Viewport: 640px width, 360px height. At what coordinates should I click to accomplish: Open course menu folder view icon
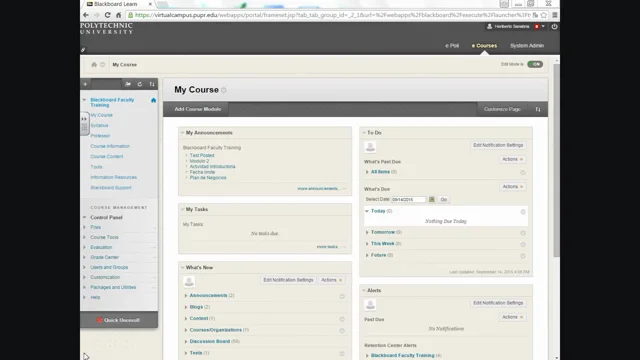(x=128, y=84)
